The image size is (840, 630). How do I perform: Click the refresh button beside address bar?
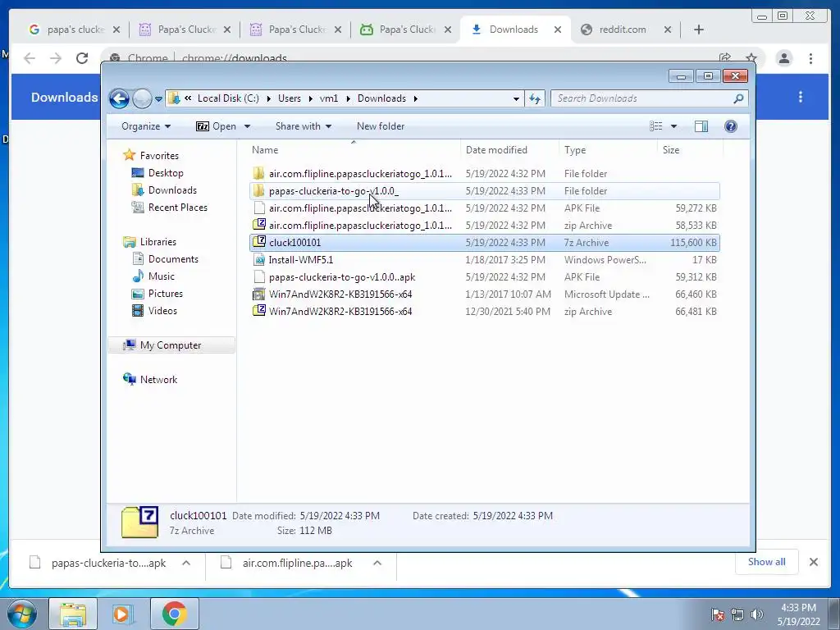tap(535, 98)
